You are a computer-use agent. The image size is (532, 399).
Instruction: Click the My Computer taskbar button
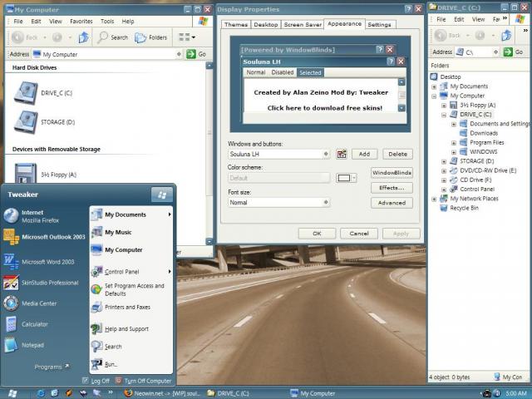pos(313,393)
